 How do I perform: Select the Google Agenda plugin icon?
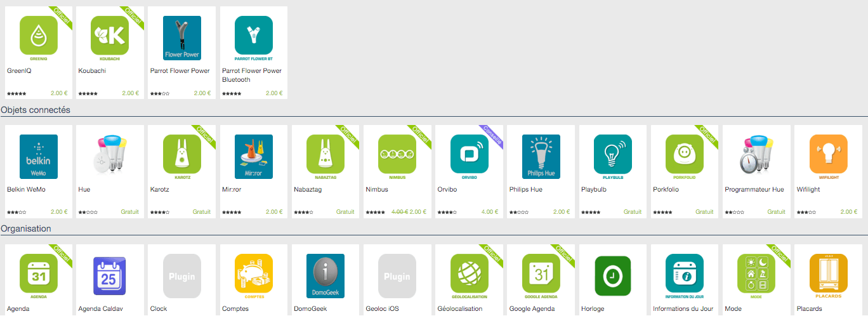pyautogui.click(x=541, y=276)
